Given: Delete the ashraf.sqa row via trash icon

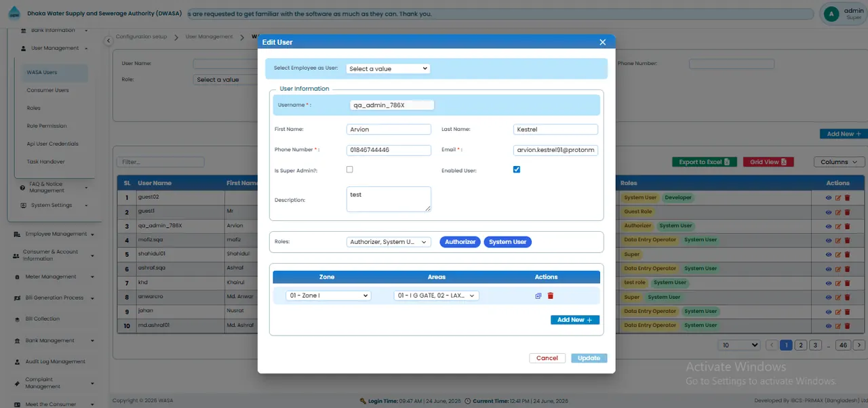Looking at the screenshot, I should coord(847,269).
